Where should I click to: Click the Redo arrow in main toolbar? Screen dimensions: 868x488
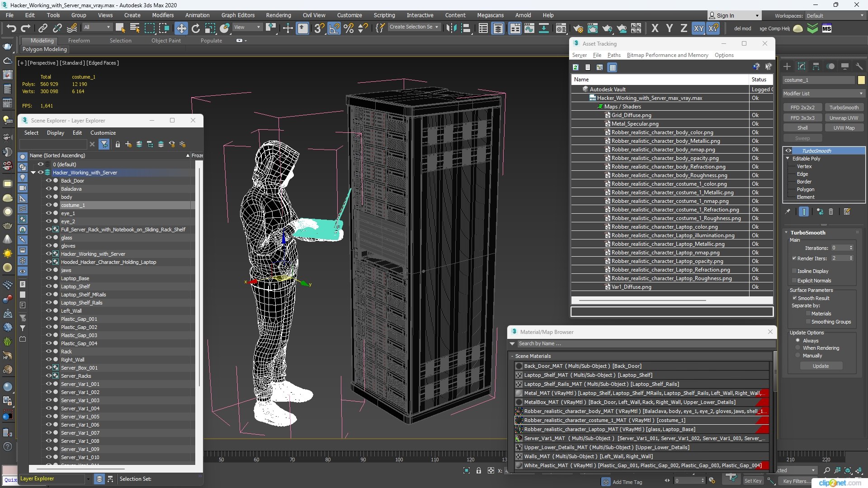coord(26,28)
